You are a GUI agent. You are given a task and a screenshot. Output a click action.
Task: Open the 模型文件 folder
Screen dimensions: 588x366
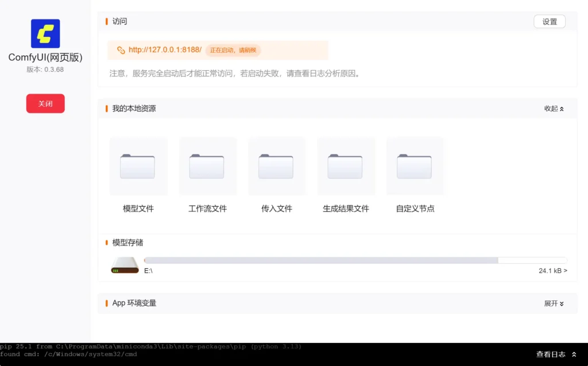click(138, 166)
